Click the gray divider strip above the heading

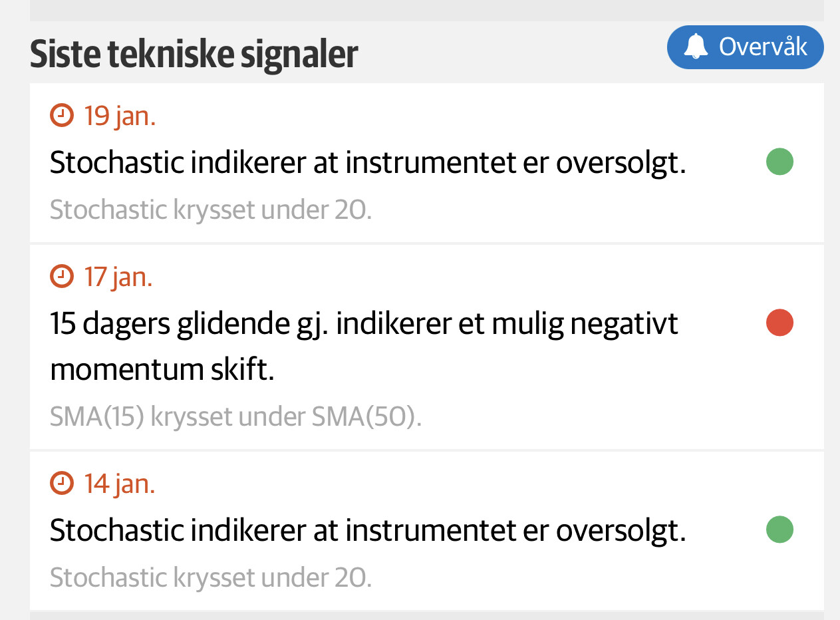point(426,10)
